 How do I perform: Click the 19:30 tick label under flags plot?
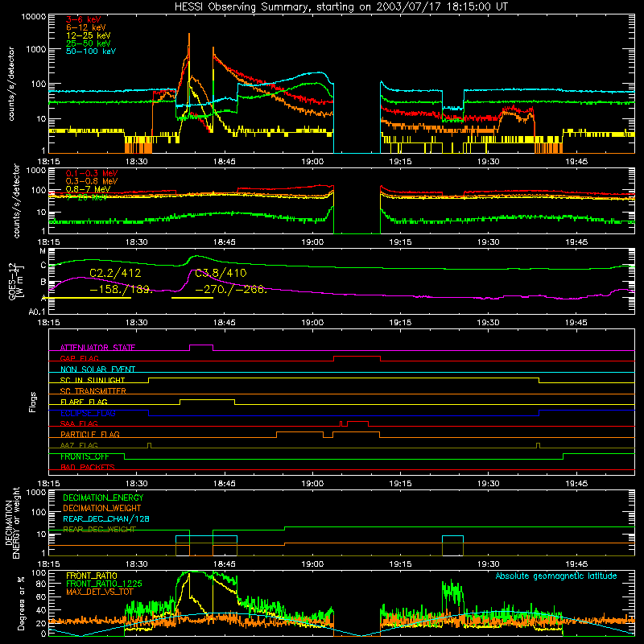[x=489, y=484]
